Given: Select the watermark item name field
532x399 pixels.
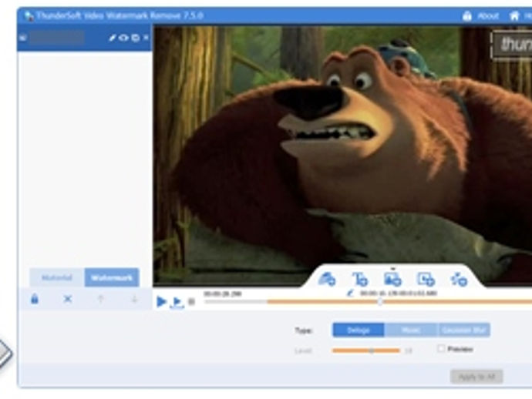Looking at the screenshot, I should coord(56,38).
